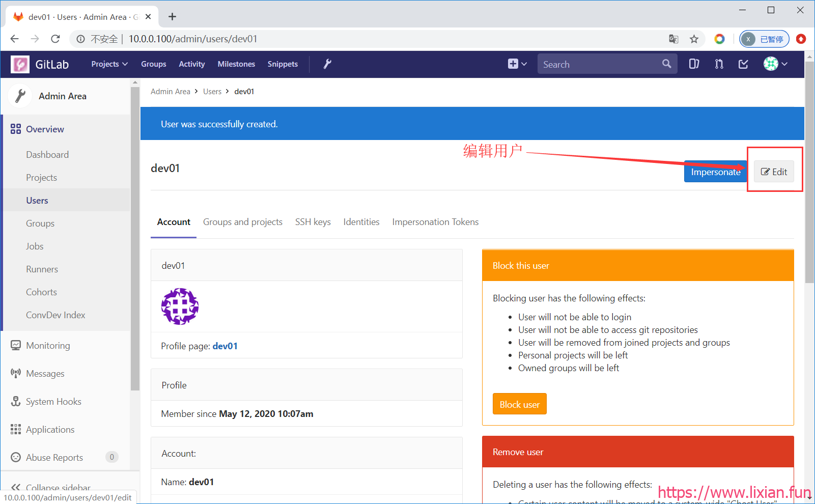Image resolution: width=815 pixels, height=504 pixels.
Task: Open a new browser tab
Action: click(x=172, y=17)
